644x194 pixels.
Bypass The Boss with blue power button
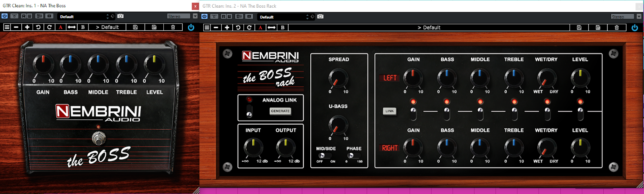coord(191,27)
